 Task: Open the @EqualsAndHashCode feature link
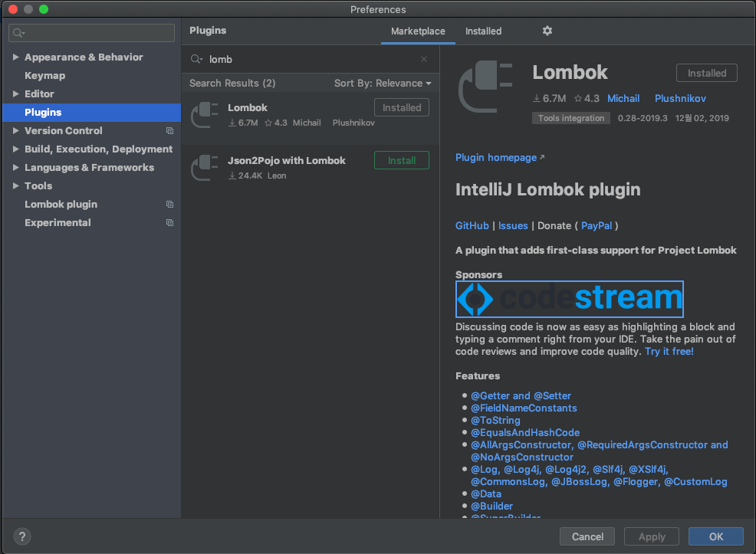525,433
